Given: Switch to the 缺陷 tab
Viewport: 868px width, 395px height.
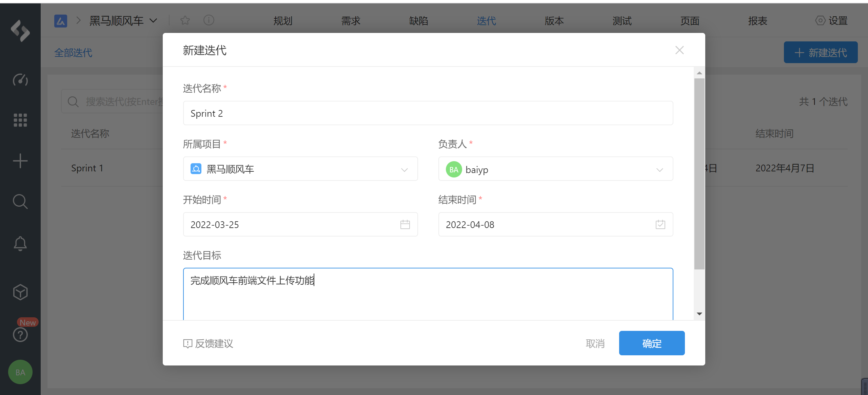Looking at the screenshot, I should 418,21.
